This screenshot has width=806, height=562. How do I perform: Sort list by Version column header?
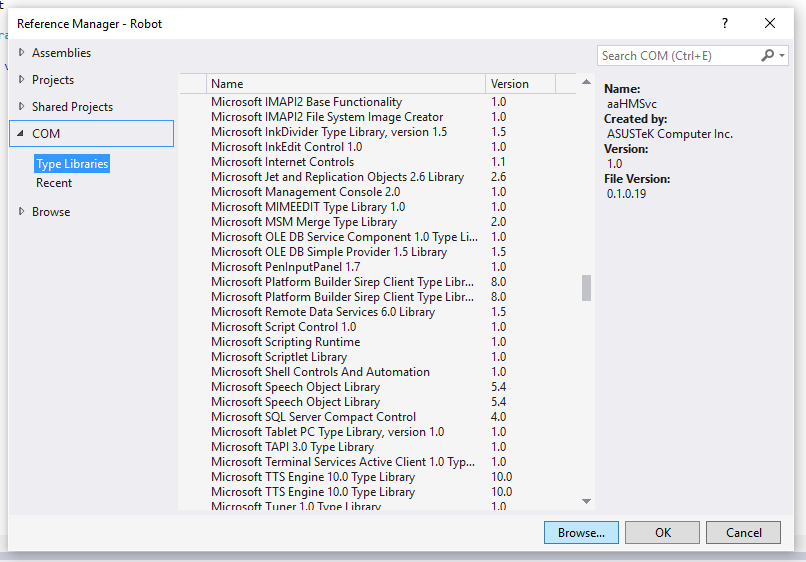click(520, 84)
